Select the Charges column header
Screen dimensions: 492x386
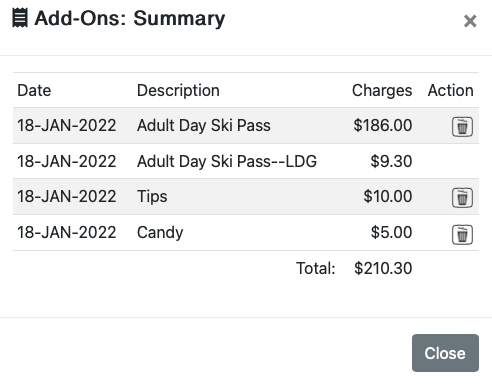click(x=382, y=90)
